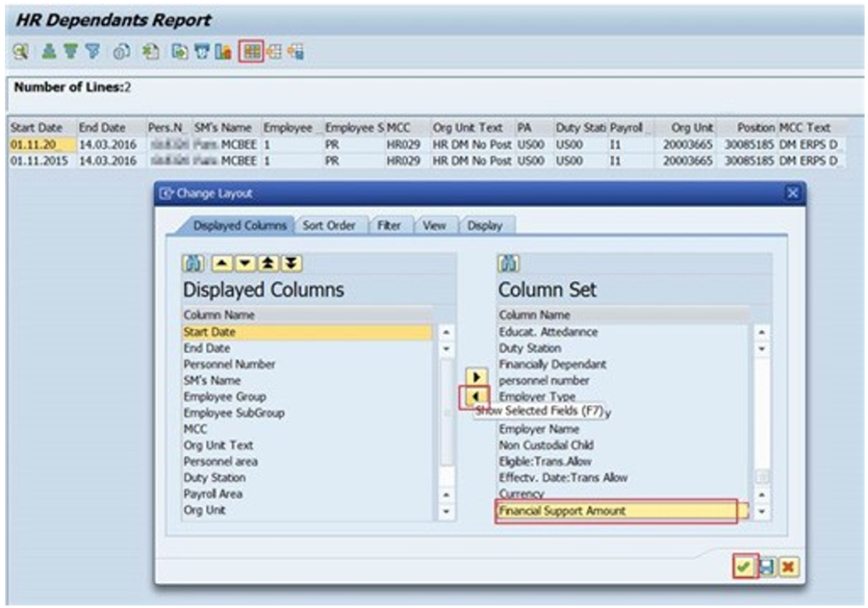Screen dimensions: 868x608
Task: Open the Display tab
Action: (485, 226)
